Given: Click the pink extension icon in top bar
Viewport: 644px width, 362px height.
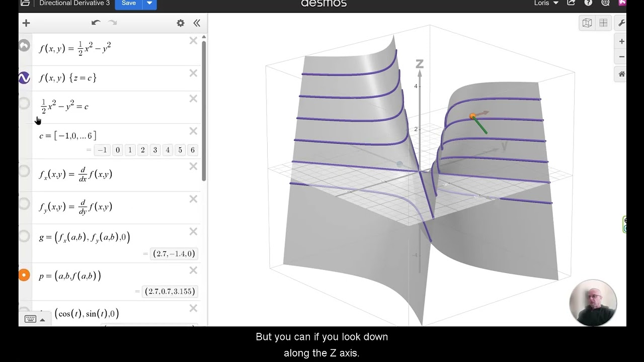Looking at the screenshot, I should pyautogui.click(x=622, y=3).
